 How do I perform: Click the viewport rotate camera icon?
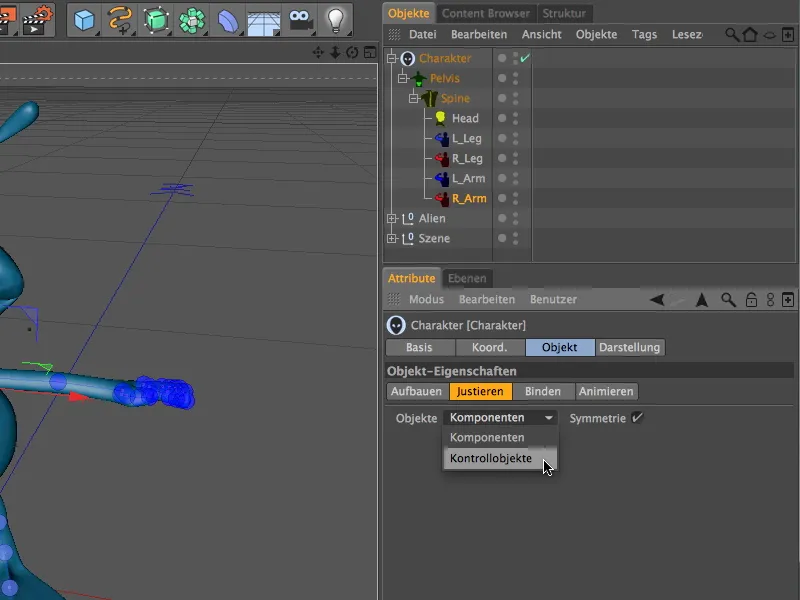(352, 52)
